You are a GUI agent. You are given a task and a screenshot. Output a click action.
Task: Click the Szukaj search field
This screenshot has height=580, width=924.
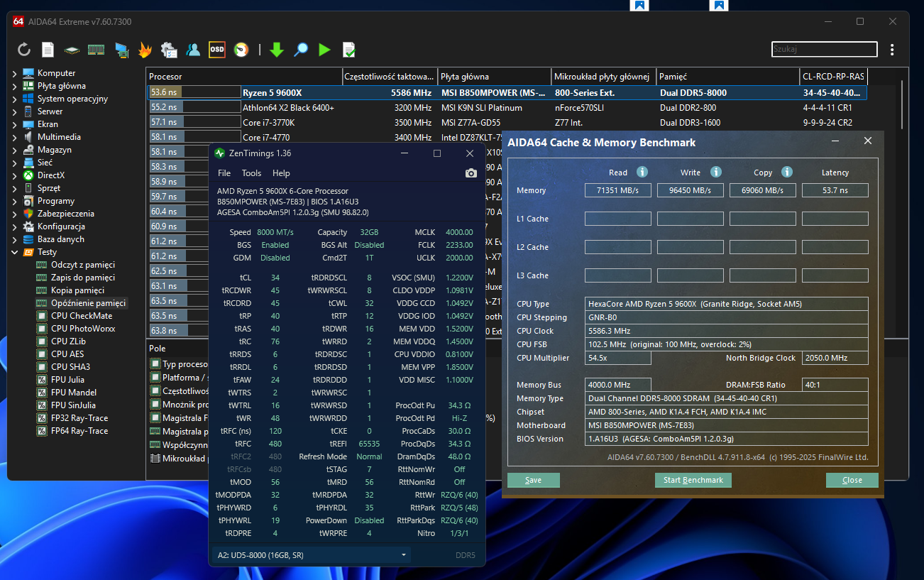tap(824, 50)
